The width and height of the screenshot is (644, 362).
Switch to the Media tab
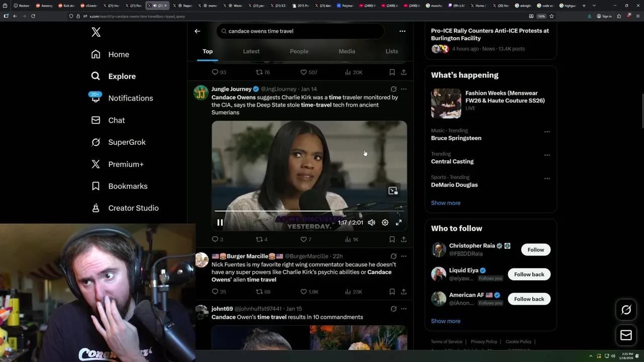tap(347, 51)
